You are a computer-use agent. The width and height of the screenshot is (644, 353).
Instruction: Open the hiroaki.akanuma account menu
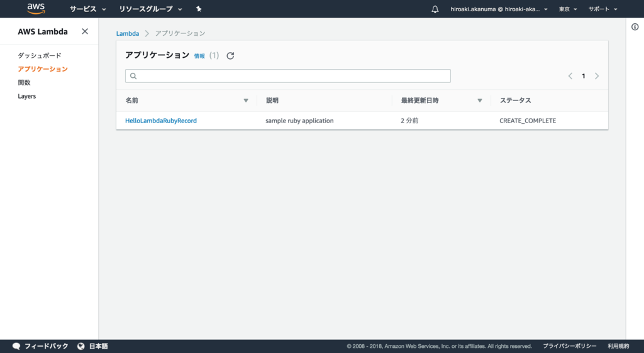pos(499,9)
